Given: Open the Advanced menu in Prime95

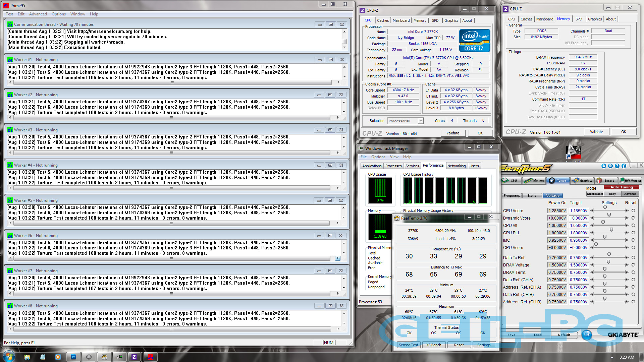Looking at the screenshot, I should pyautogui.click(x=38, y=14).
